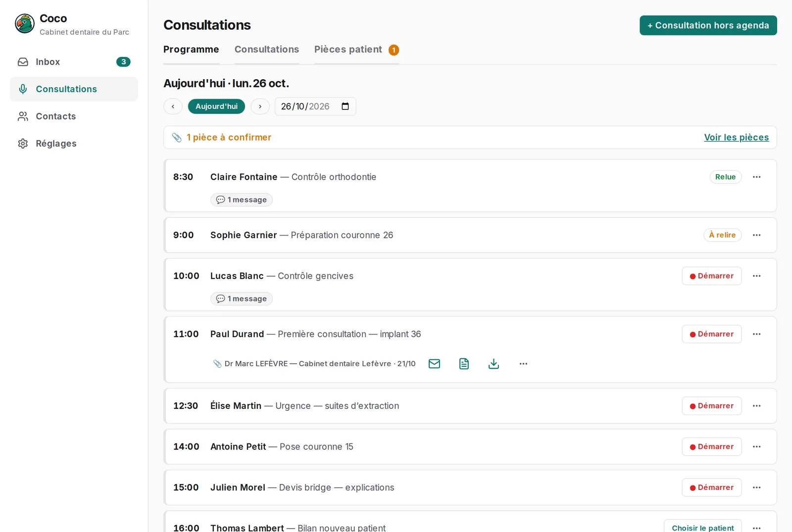
Task: Start Julien Morel consultation with Démarrer
Action: (x=712, y=487)
